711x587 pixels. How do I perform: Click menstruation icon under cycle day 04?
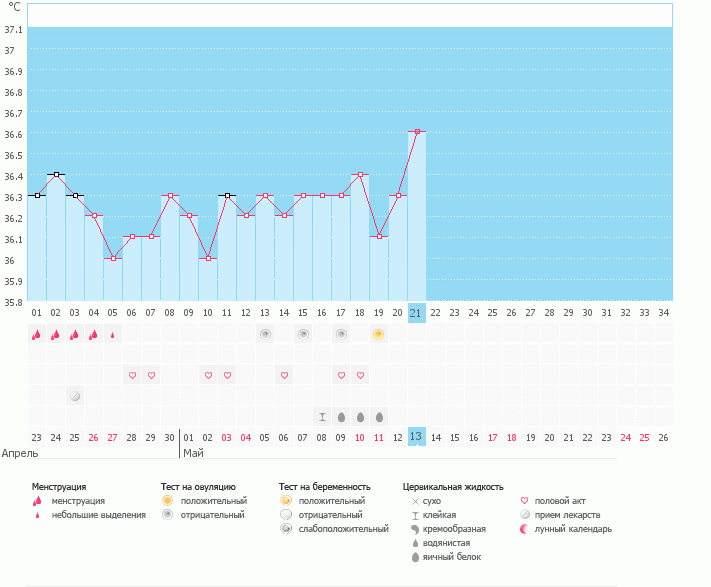(x=94, y=335)
